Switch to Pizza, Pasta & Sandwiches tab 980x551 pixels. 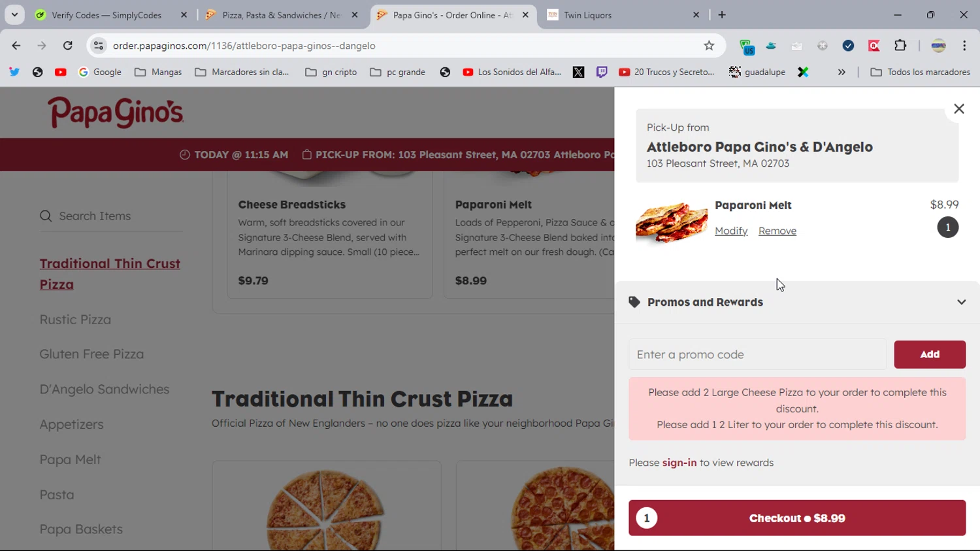(x=281, y=15)
